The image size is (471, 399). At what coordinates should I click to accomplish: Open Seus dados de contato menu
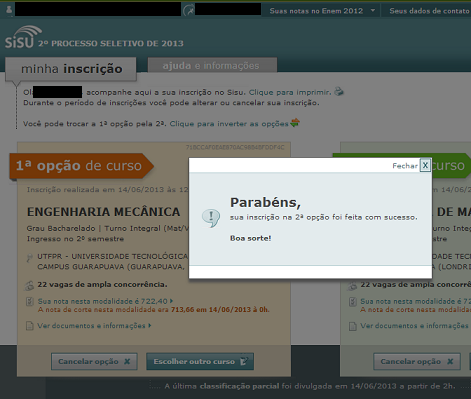[x=429, y=11]
